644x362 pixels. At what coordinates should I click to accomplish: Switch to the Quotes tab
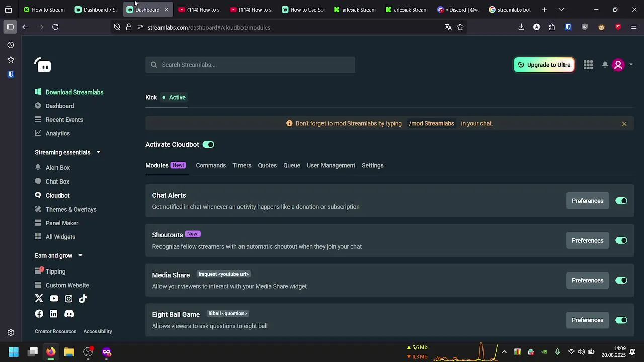pyautogui.click(x=267, y=165)
